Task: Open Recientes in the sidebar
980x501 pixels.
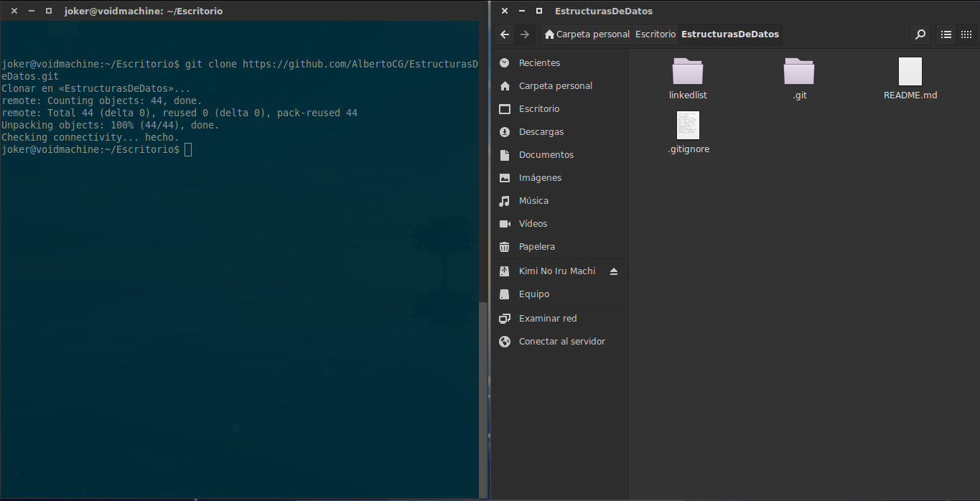Action: (539, 63)
